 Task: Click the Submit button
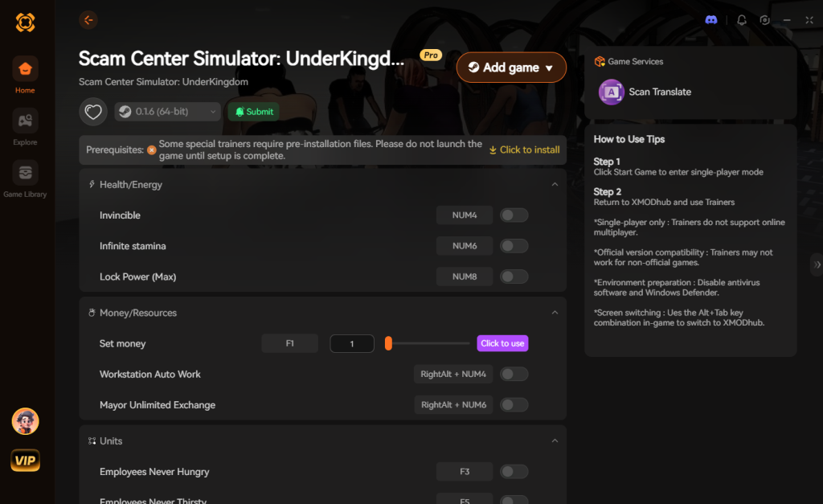pyautogui.click(x=254, y=111)
